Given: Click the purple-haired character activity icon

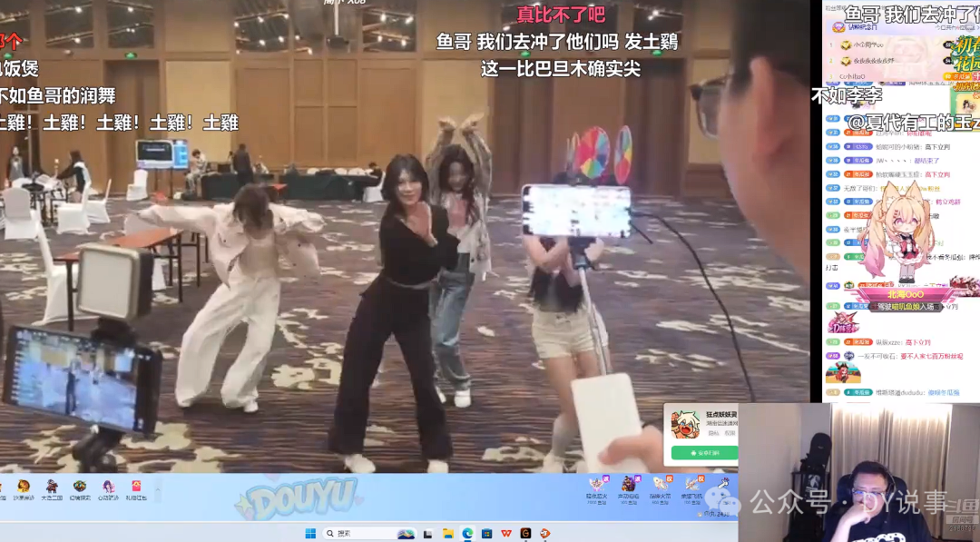Looking at the screenshot, I should tap(108, 487).
